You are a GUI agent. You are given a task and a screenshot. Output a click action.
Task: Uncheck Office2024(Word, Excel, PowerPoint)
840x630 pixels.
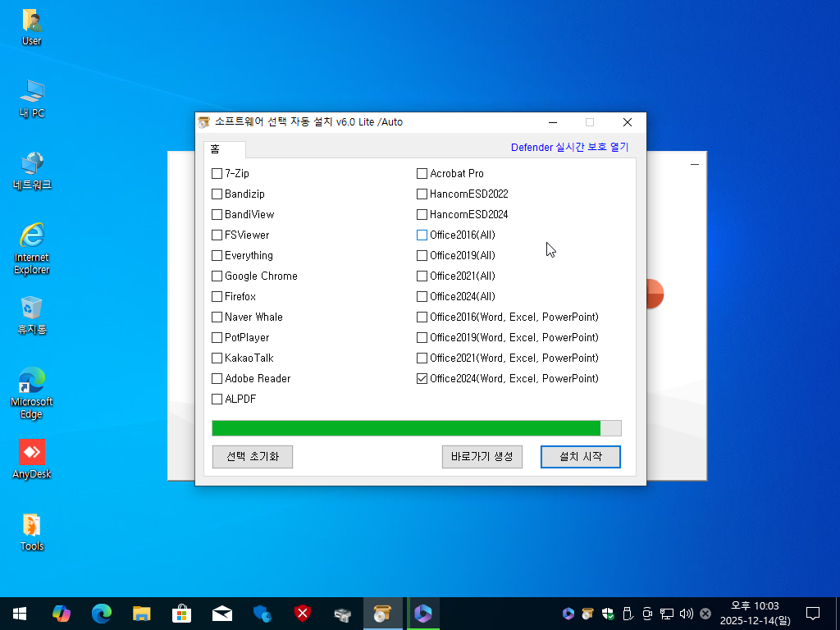click(x=422, y=379)
